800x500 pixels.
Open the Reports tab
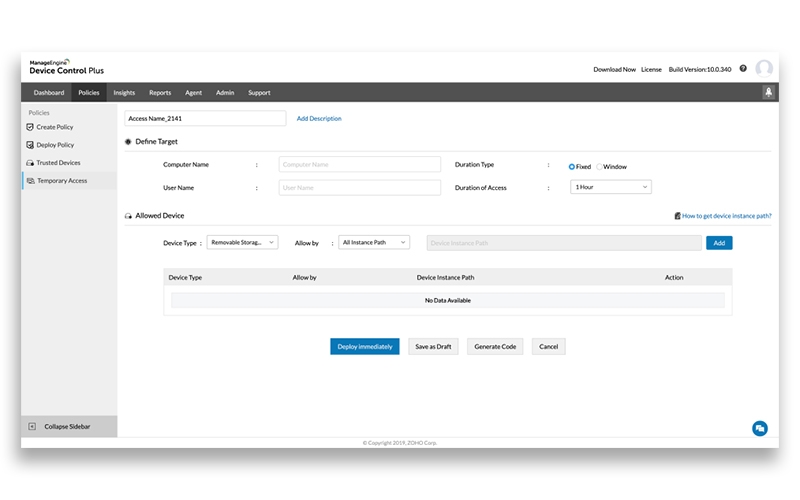tap(160, 92)
